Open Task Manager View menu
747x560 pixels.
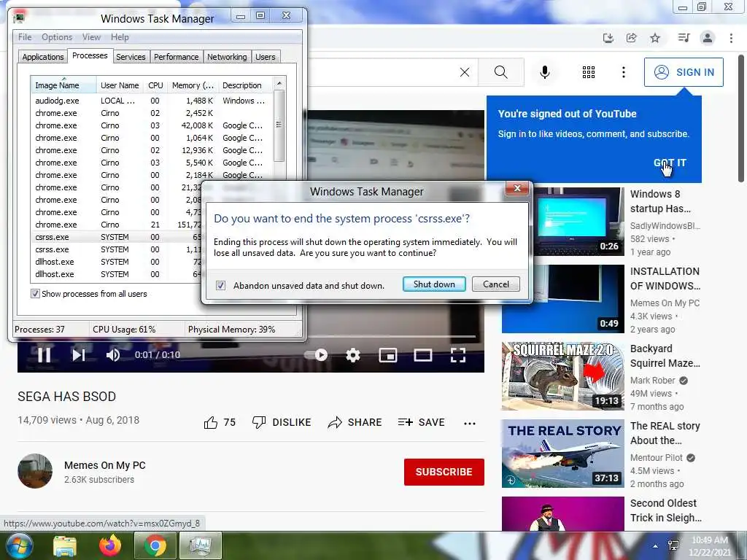pyautogui.click(x=91, y=37)
